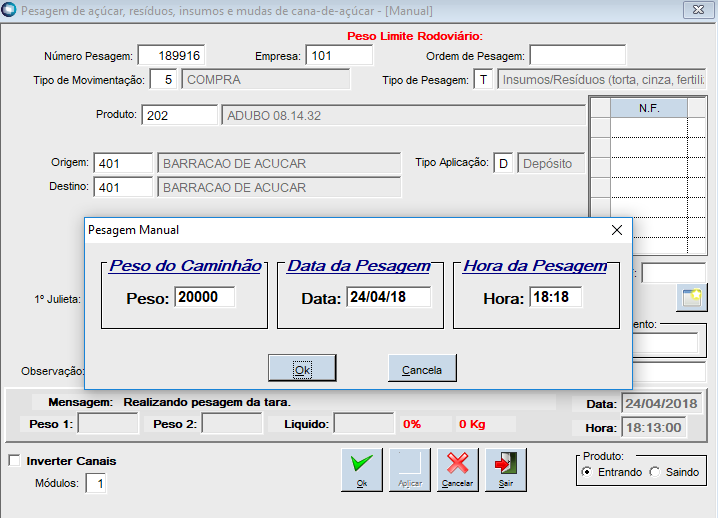The width and height of the screenshot is (718, 518).
Task: Click the green checkmark Ok icon button
Action: click(x=362, y=470)
